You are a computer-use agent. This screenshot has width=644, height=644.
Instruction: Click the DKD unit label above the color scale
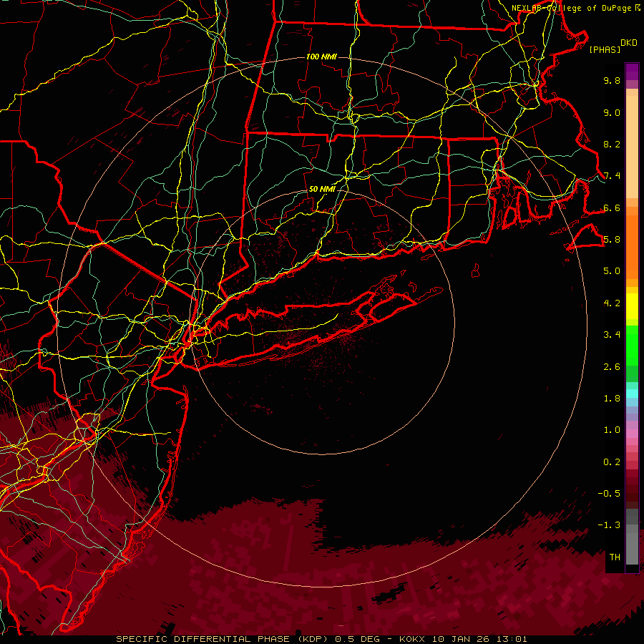tap(629, 42)
